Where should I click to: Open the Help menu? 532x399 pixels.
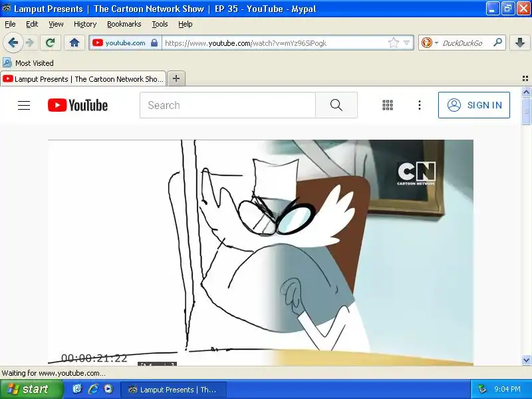186,24
